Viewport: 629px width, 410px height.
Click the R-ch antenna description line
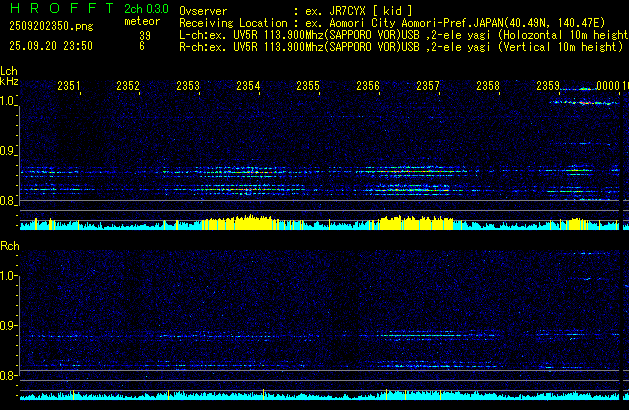(x=400, y=46)
